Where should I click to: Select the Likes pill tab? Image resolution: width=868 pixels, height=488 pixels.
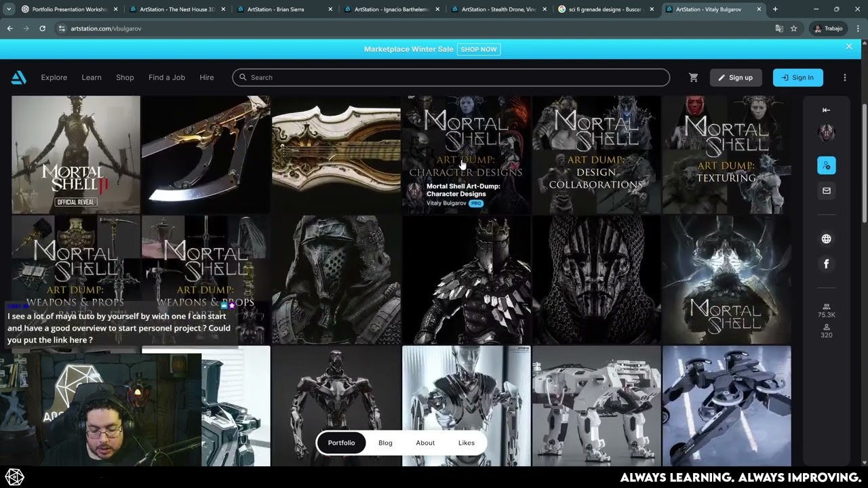point(467,443)
